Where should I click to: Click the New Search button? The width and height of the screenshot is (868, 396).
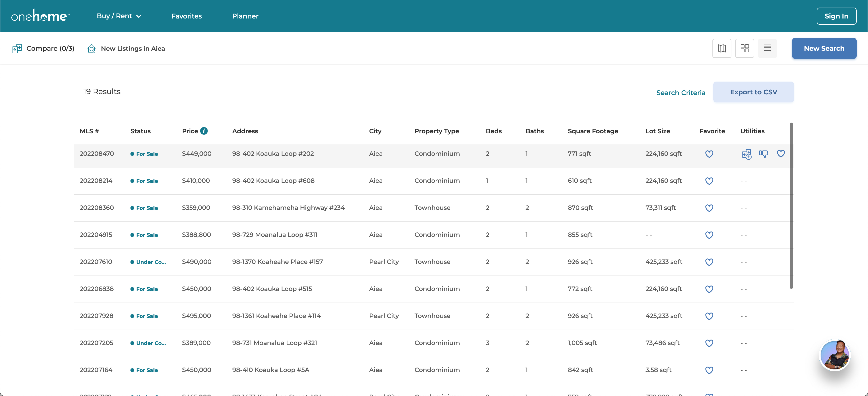(x=824, y=49)
